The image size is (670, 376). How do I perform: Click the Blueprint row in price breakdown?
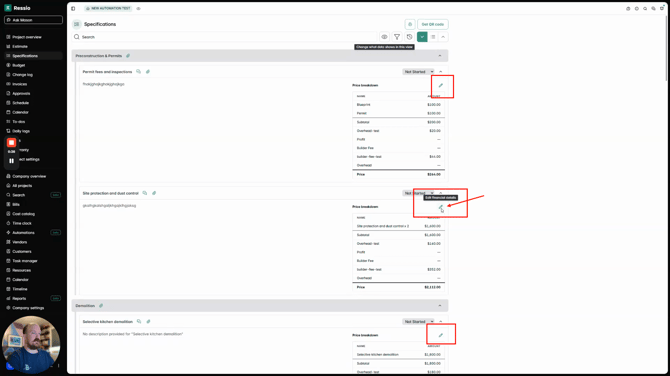398,105
